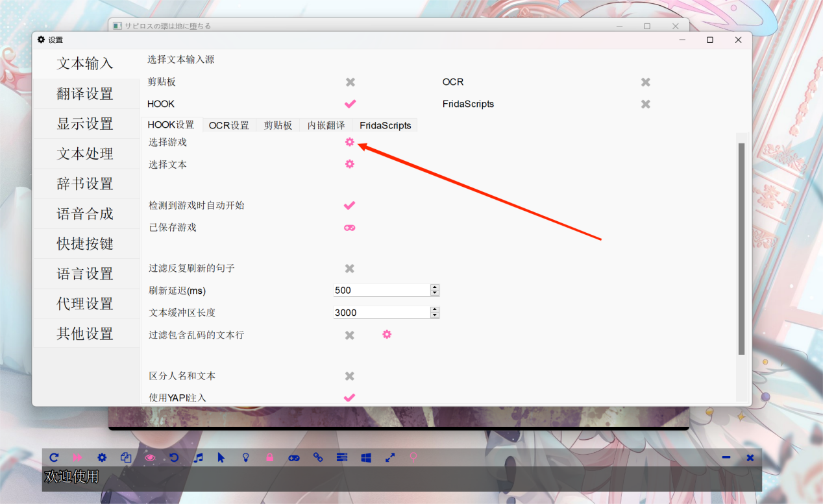This screenshot has height=504, width=823.
Task: Open the 选择游戏 gear settings icon
Action: pyautogui.click(x=349, y=142)
